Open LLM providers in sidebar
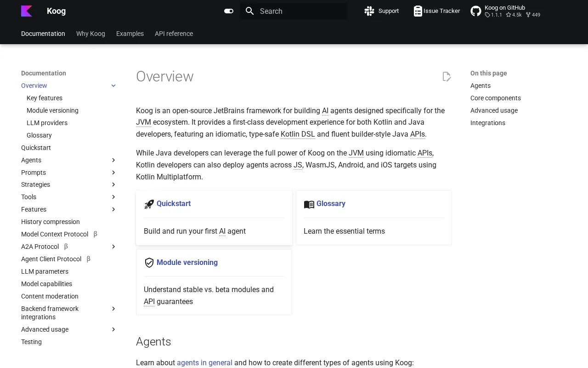Image resolution: width=588 pixels, height=368 pixels. coord(47,123)
